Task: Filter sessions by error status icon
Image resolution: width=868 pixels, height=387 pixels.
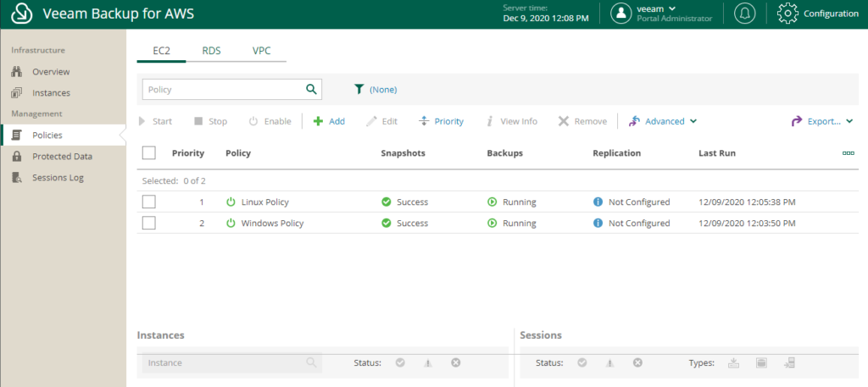Action: [637, 362]
